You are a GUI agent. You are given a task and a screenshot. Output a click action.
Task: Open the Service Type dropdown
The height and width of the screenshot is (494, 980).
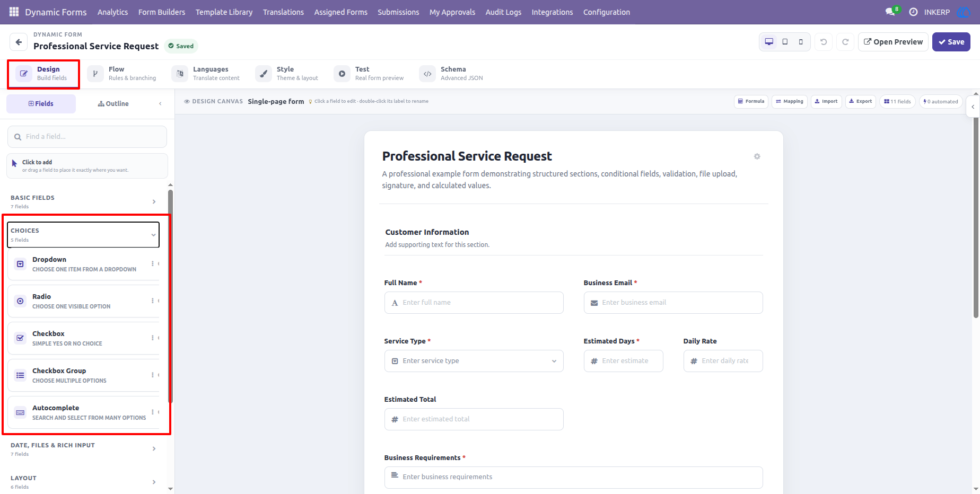[x=474, y=361]
